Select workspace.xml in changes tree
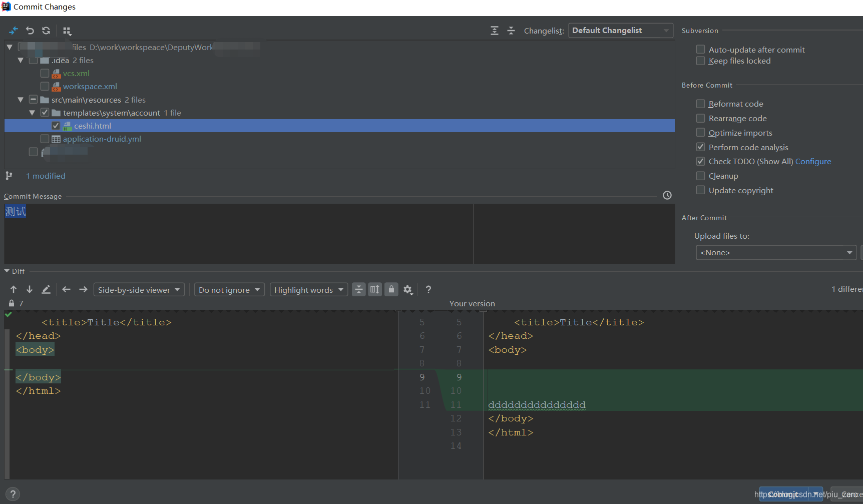The height and width of the screenshot is (504, 863). [90, 86]
